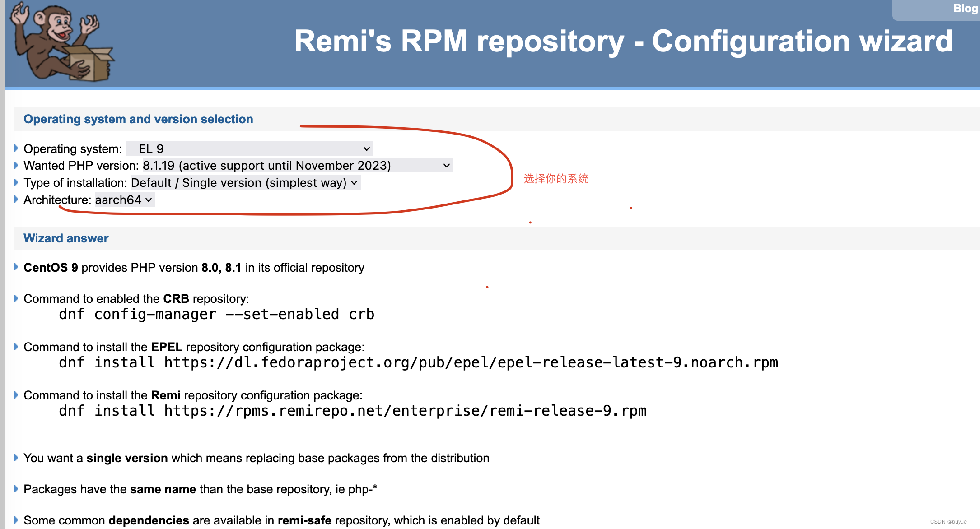This screenshot has height=529, width=980.
Task: Click the remi-safe repository dependencies line
Action: pos(281,520)
